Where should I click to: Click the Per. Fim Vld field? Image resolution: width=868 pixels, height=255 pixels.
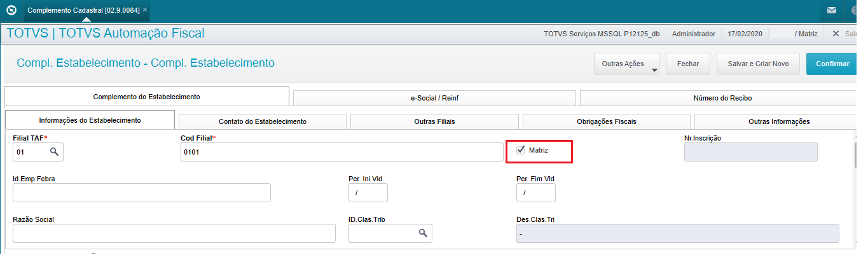(x=536, y=193)
